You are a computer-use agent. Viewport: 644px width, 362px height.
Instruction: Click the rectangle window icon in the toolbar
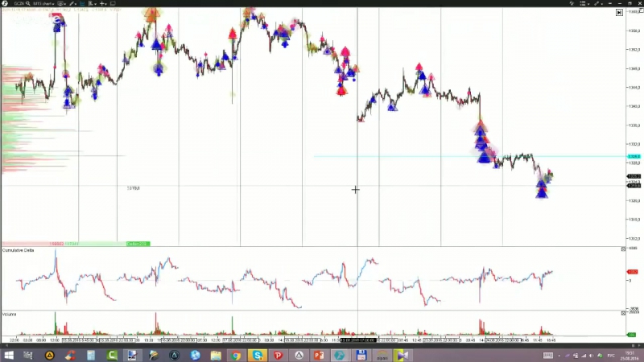113,3
